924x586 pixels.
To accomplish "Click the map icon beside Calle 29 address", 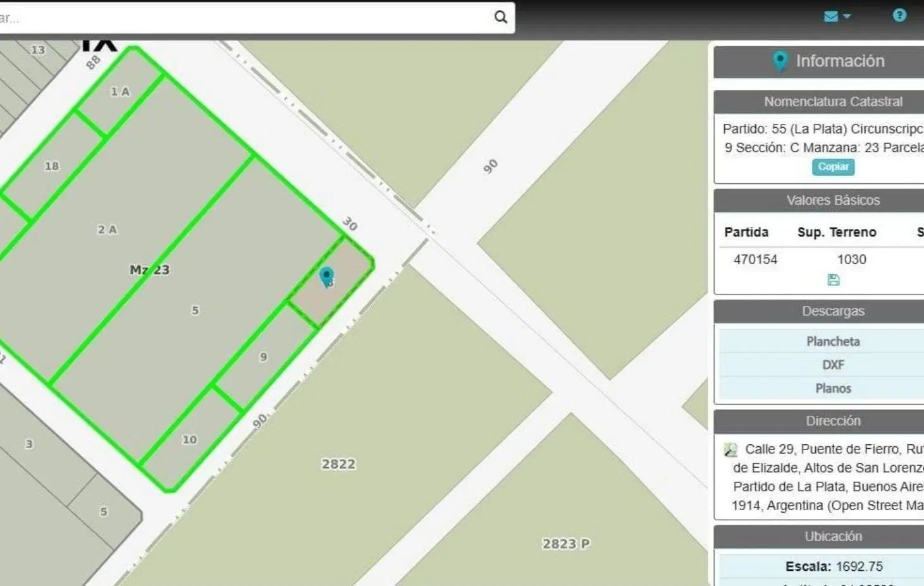I will click(730, 449).
